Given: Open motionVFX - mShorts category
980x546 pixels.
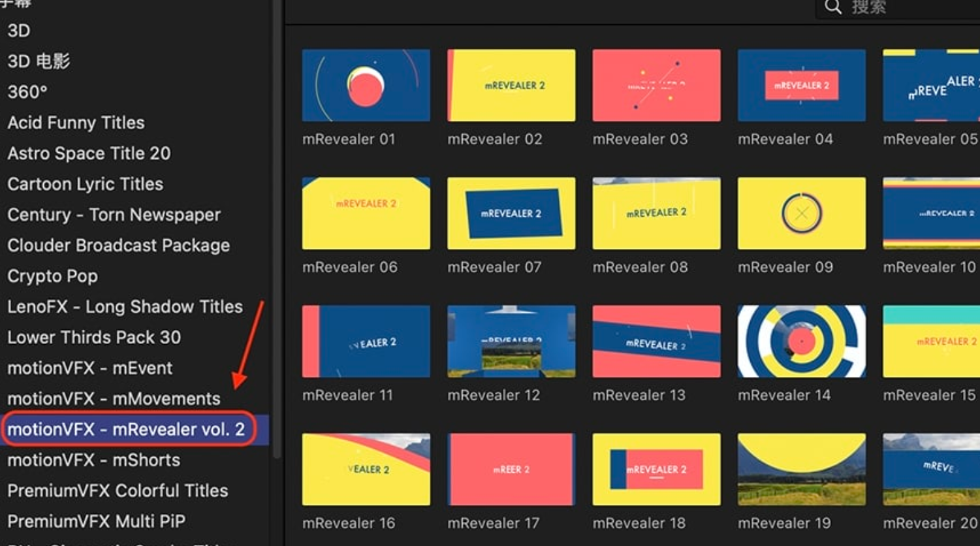Looking at the screenshot, I should coord(93,460).
